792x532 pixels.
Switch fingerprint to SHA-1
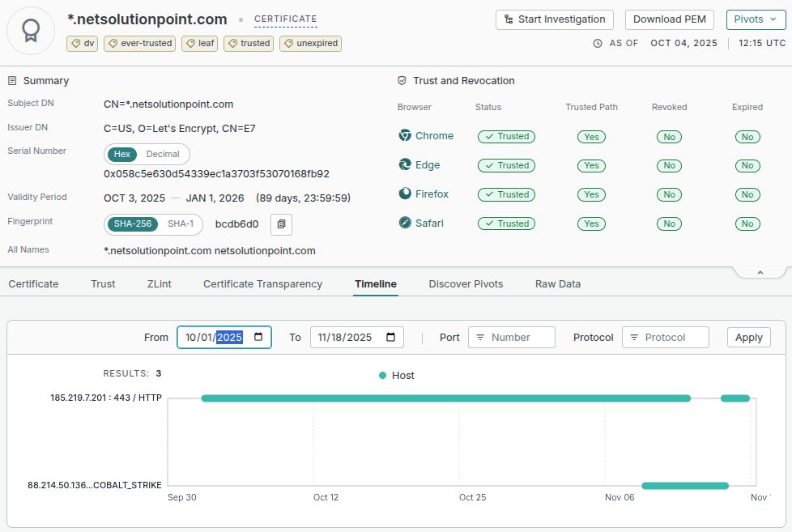pyautogui.click(x=181, y=224)
